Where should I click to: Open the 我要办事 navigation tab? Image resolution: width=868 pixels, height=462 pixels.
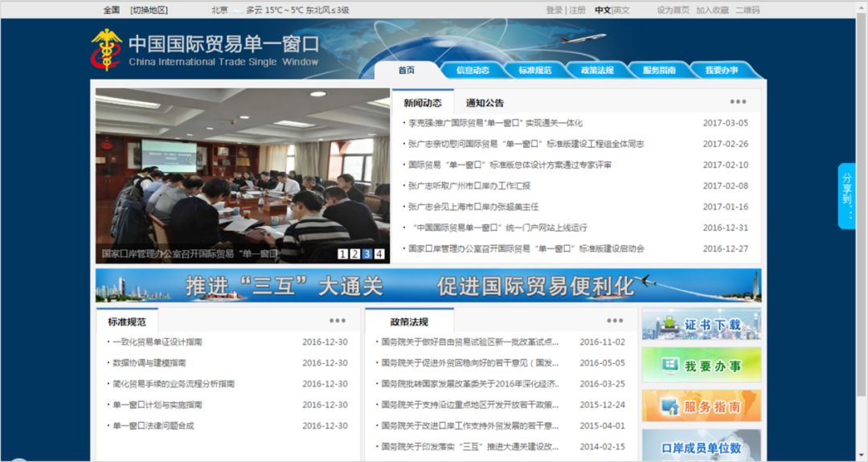pyautogui.click(x=721, y=70)
